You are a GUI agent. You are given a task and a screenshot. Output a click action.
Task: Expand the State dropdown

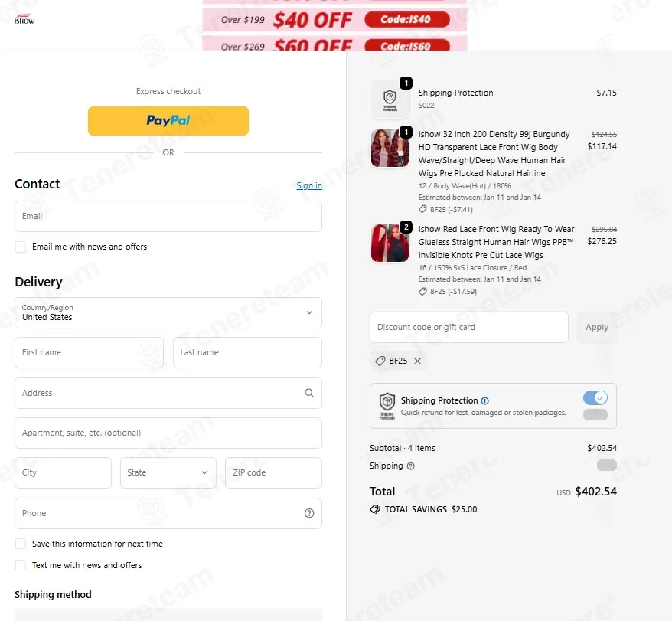[168, 472]
